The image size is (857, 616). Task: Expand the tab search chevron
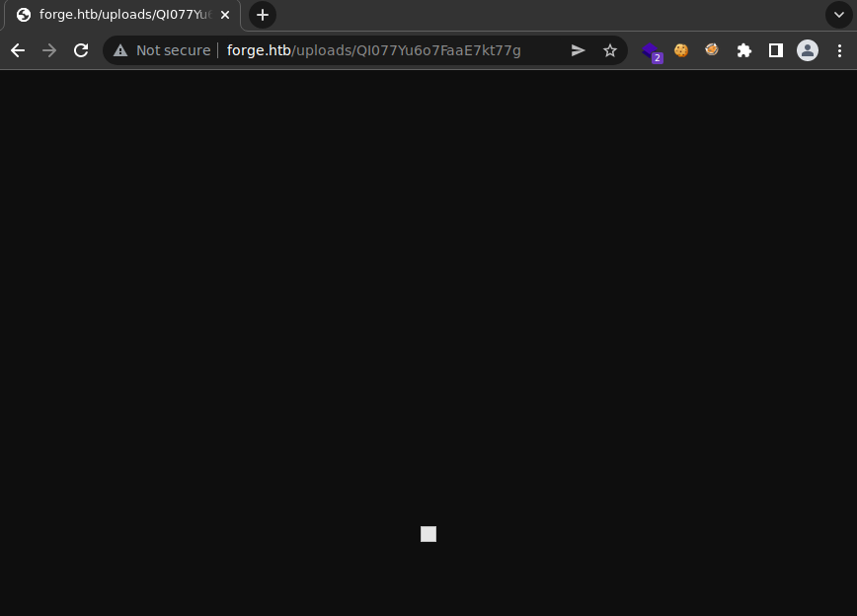[839, 15]
